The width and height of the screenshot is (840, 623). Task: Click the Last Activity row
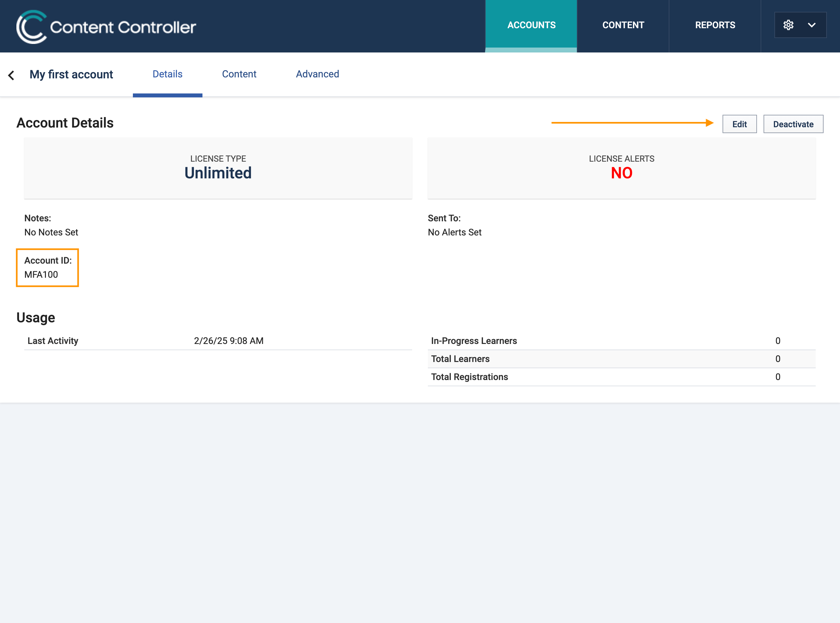click(218, 341)
